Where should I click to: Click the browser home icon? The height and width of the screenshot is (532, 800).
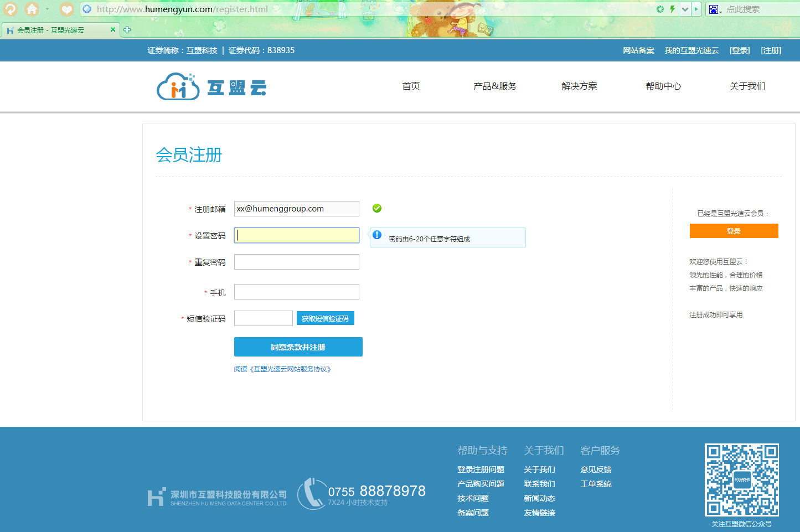(x=32, y=9)
